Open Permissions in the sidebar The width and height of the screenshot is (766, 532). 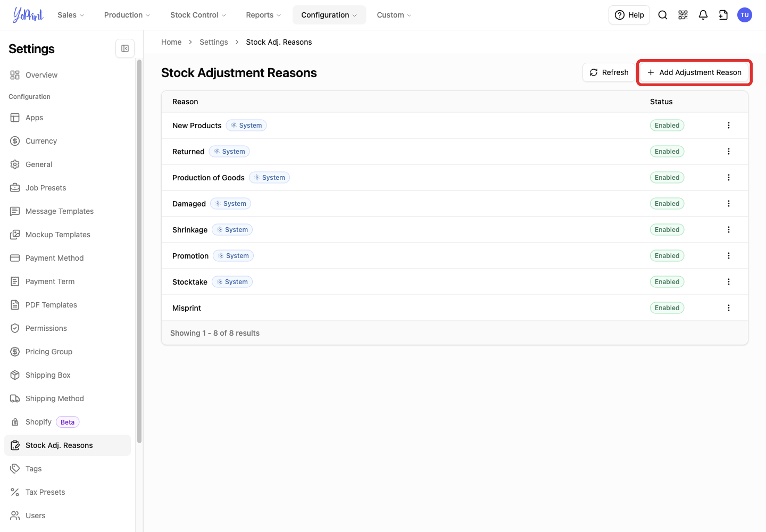tap(68, 328)
